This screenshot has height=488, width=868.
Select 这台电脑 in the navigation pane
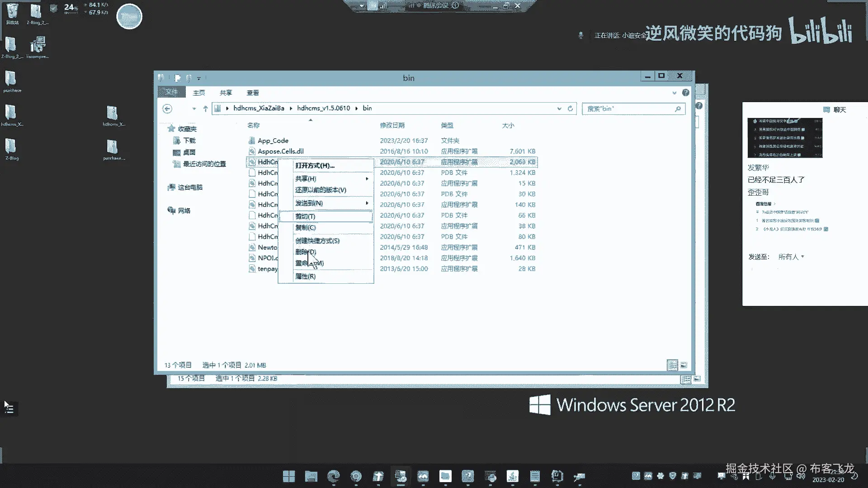coord(190,188)
